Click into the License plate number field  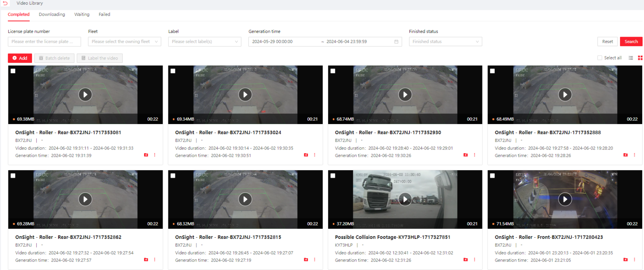(44, 42)
